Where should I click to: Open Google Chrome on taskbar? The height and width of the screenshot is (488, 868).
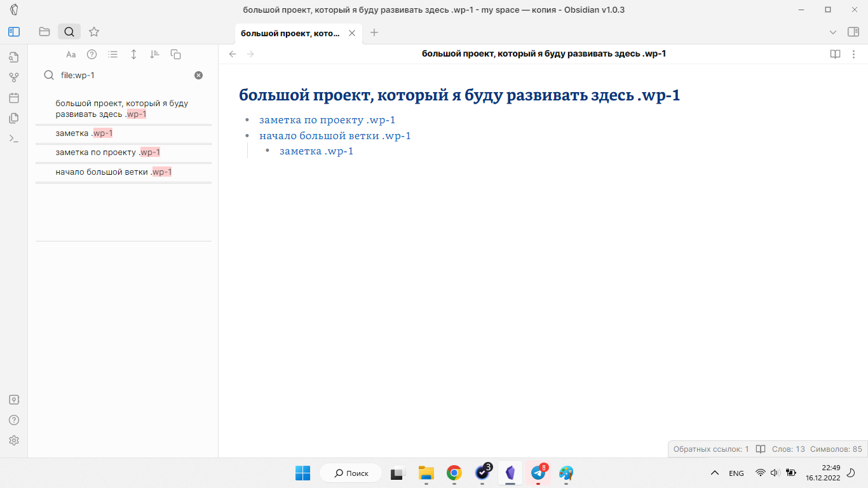pyautogui.click(x=454, y=473)
